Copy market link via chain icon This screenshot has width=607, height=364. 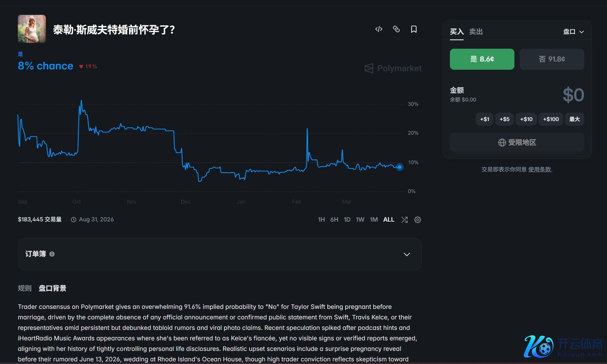396,29
